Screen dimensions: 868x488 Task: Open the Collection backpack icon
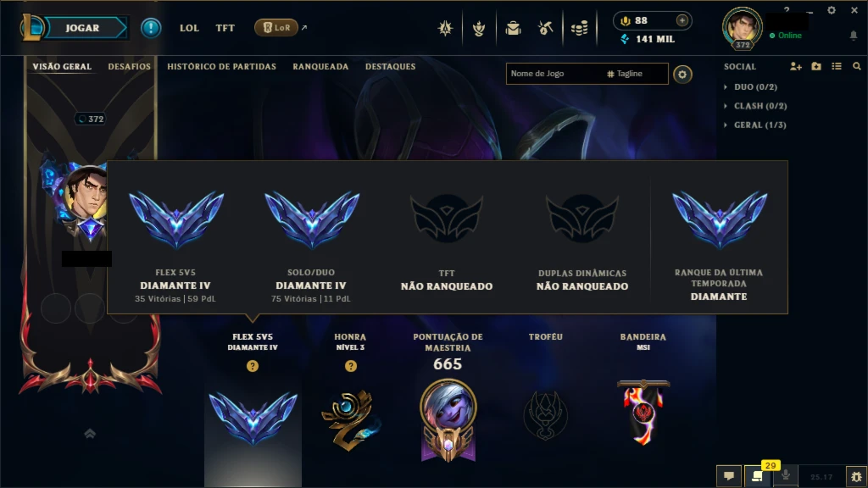[x=513, y=28]
